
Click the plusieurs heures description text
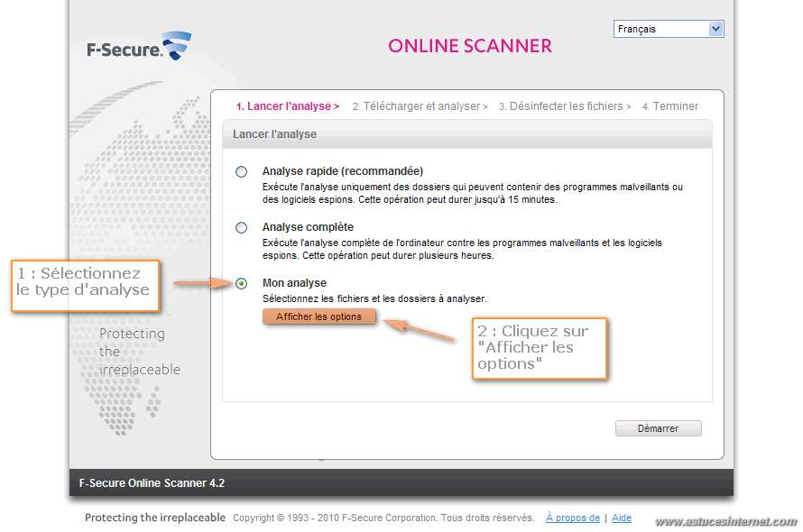click(x=462, y=249)
